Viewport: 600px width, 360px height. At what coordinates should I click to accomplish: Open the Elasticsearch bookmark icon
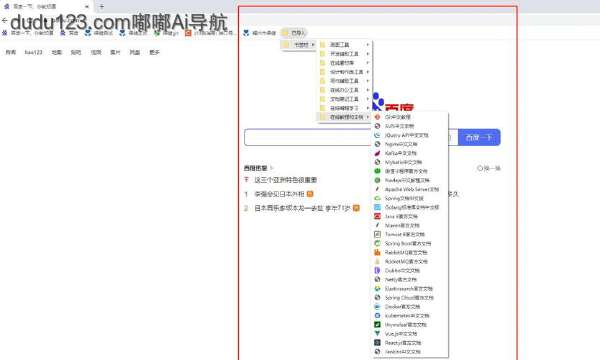pos(377,288)
